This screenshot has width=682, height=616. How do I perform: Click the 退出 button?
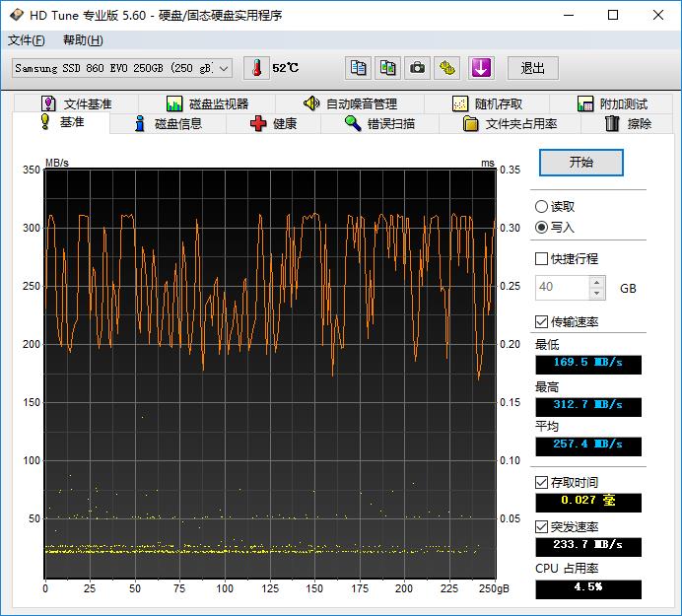tap(533, 68)
